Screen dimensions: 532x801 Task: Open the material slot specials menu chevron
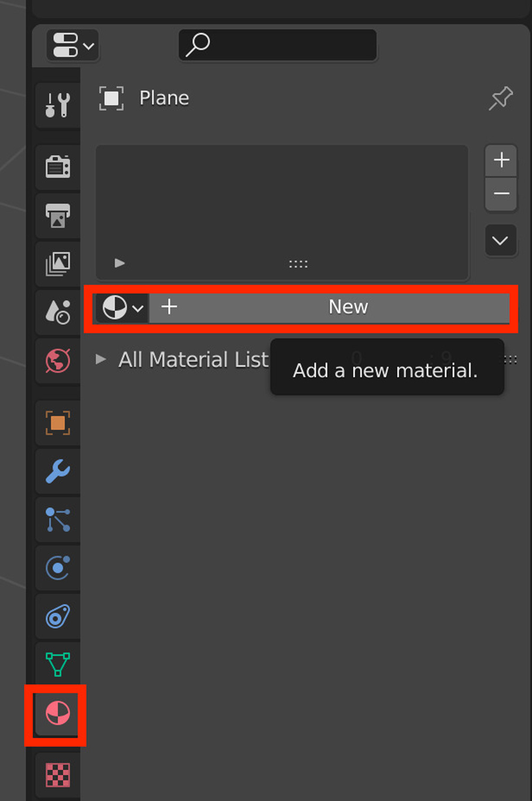[x=501, y=240]
